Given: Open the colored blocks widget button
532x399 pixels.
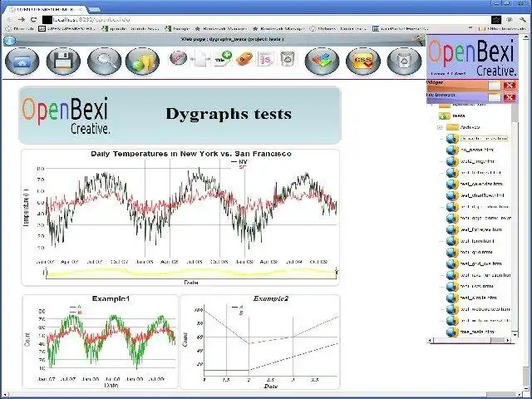Looking at the screenshot, I should pyautogui.click(x=322, y=62).
